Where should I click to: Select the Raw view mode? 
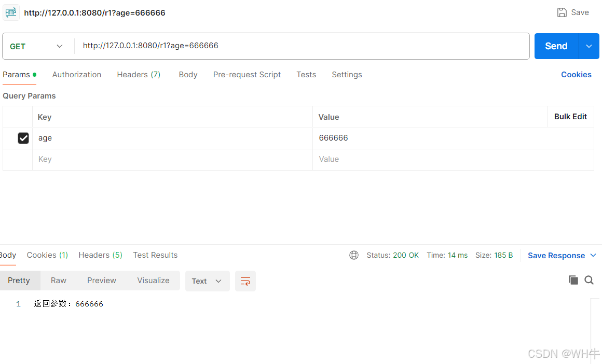[x=58, y=281]
